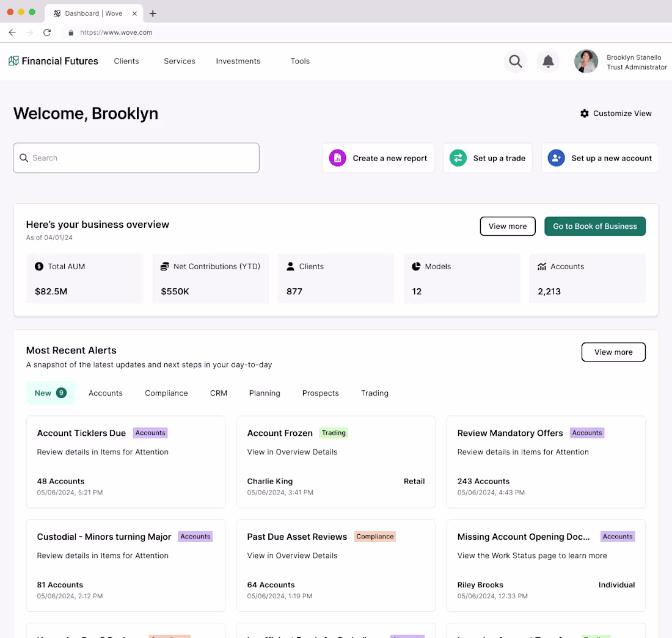The width and height of the screenshot is (672, 638).
Task: Click the Total AUM $82.5M value
Action: 51,292
